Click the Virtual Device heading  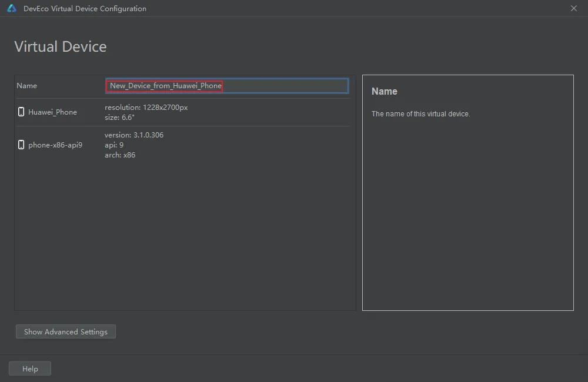[61, 46]
